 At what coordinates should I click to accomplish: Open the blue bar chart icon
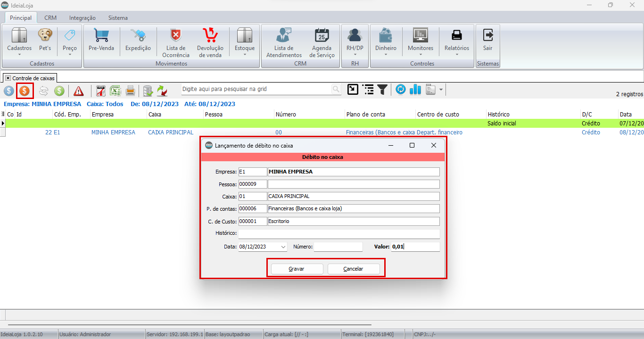coord(415,90)
